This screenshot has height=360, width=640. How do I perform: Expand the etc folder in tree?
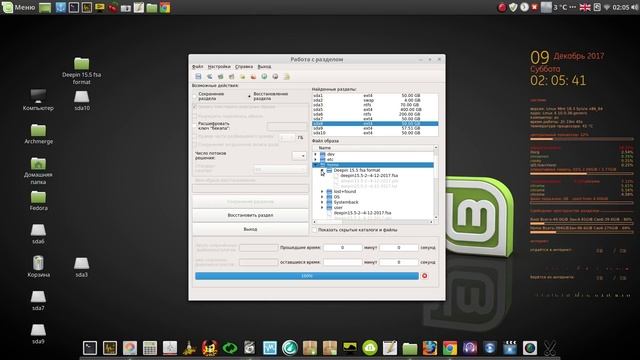(316, 160)
